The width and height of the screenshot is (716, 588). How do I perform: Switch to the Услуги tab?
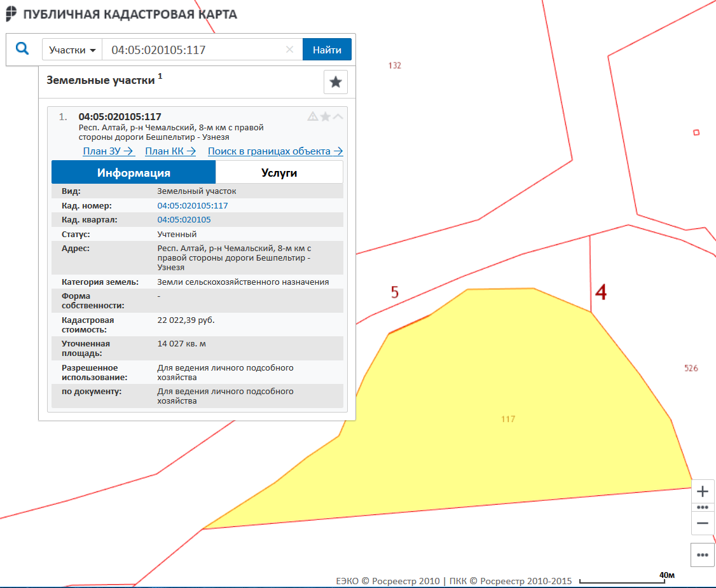279,172
